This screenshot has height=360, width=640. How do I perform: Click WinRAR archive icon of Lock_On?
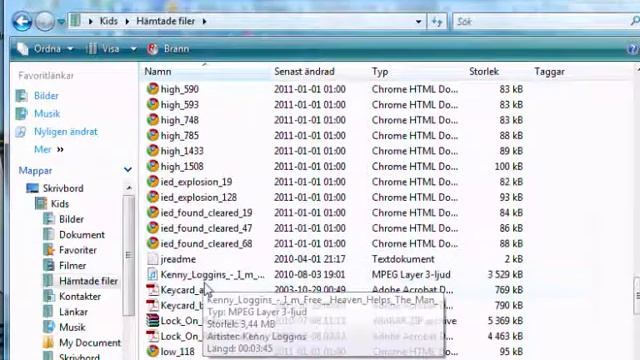tap(153, 320)
